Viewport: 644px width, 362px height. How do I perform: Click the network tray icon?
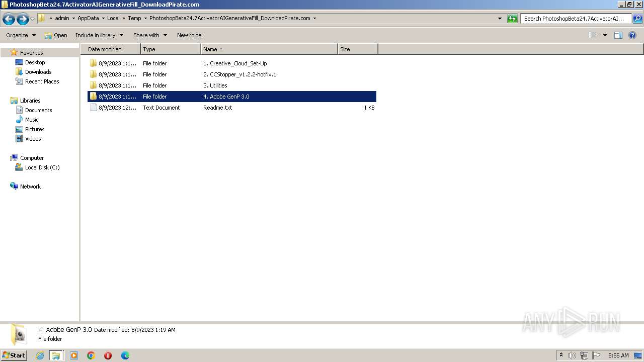pyautogui.click(x=584, y=355)
